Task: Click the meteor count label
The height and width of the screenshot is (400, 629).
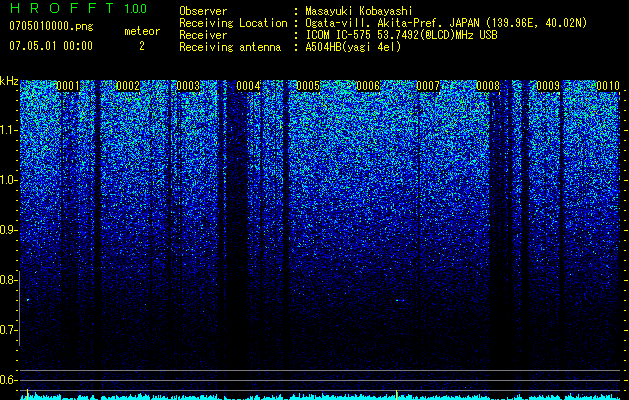Action: point(142,31)
